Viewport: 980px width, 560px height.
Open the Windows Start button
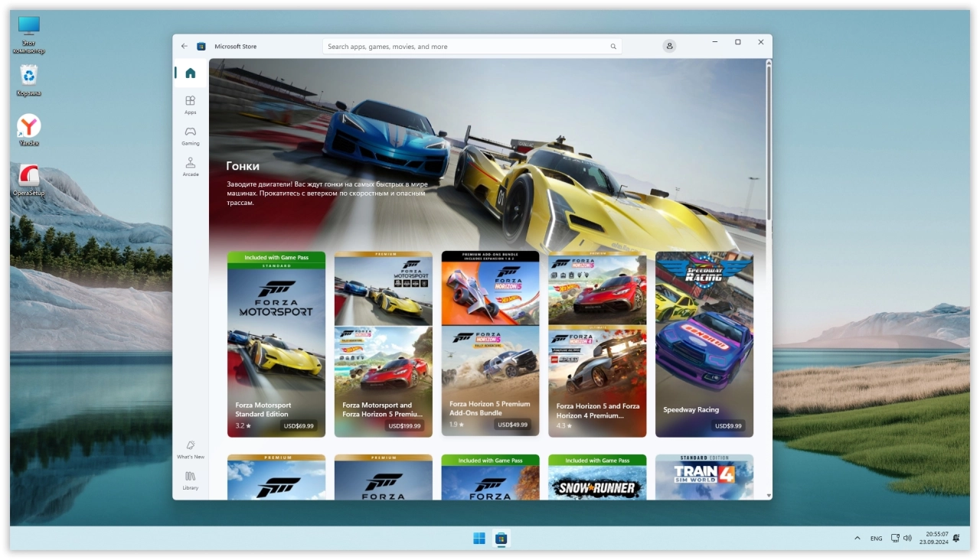point(479,539)
